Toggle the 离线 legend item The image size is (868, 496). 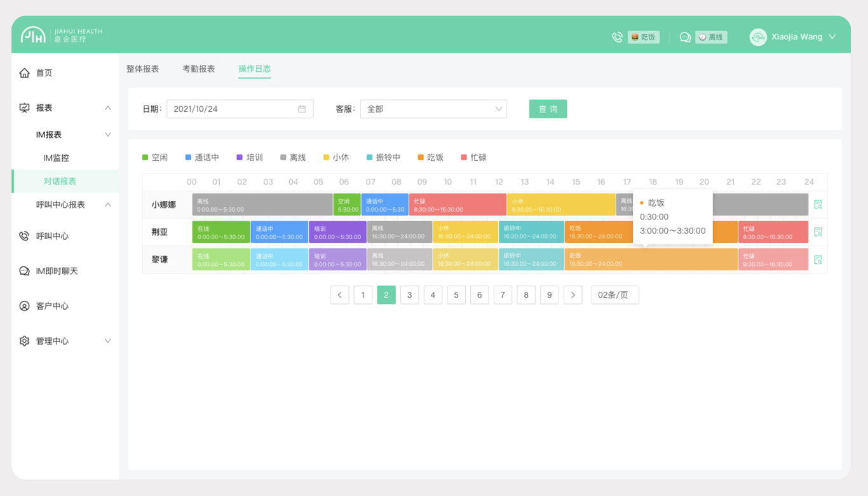(x=293, y=157)
